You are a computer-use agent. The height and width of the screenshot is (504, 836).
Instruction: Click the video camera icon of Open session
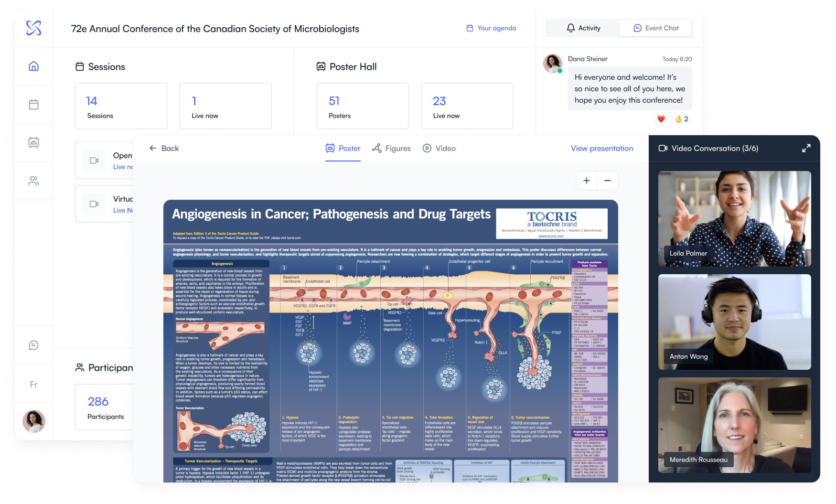coord(94,161)
